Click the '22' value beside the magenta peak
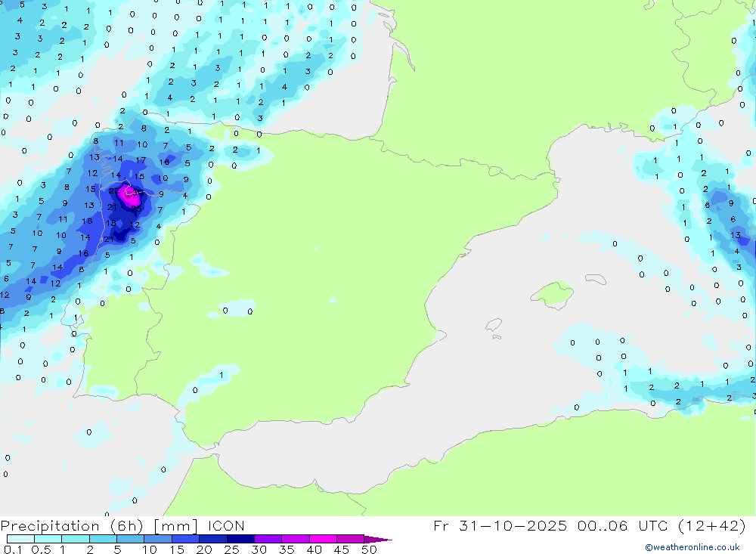Image resolution: width=756 pixels, height=554 pixels. coord(114,190)
